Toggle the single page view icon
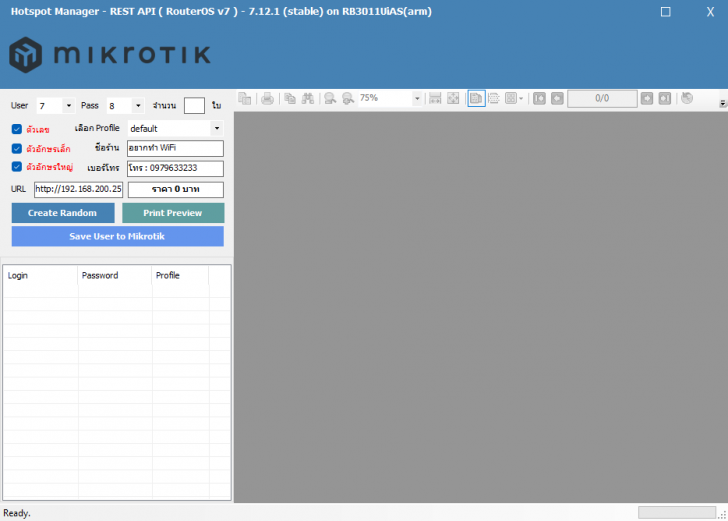728x521 pixels. point(476,98)
